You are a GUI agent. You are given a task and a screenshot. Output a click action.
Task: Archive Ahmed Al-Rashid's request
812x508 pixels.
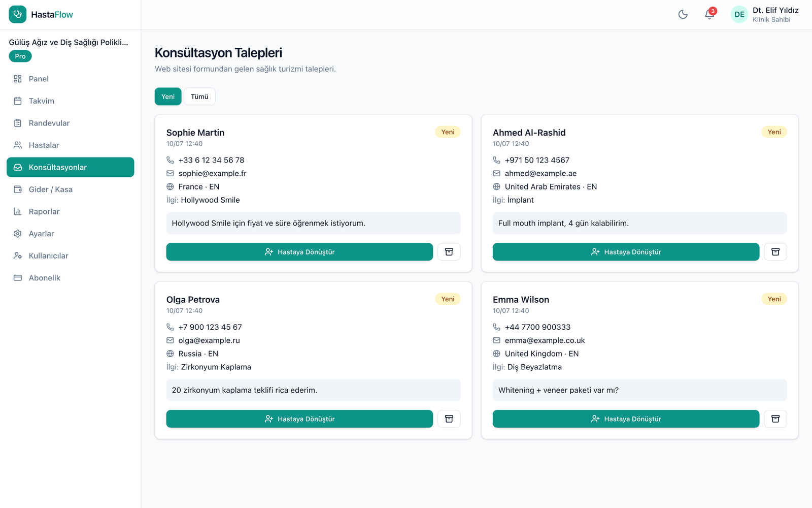pyautogui.click(x=775, y=252)
